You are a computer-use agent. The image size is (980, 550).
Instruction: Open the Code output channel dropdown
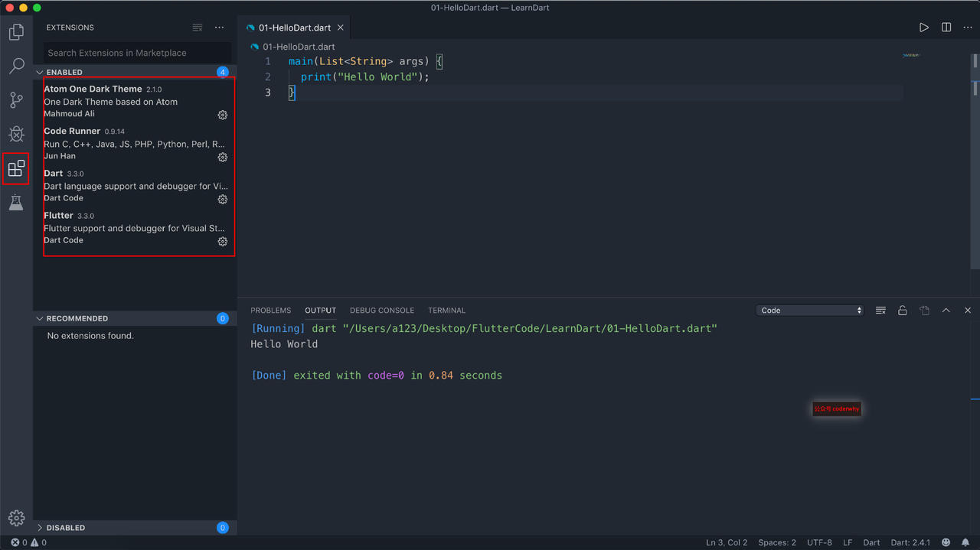pos(810,311)
